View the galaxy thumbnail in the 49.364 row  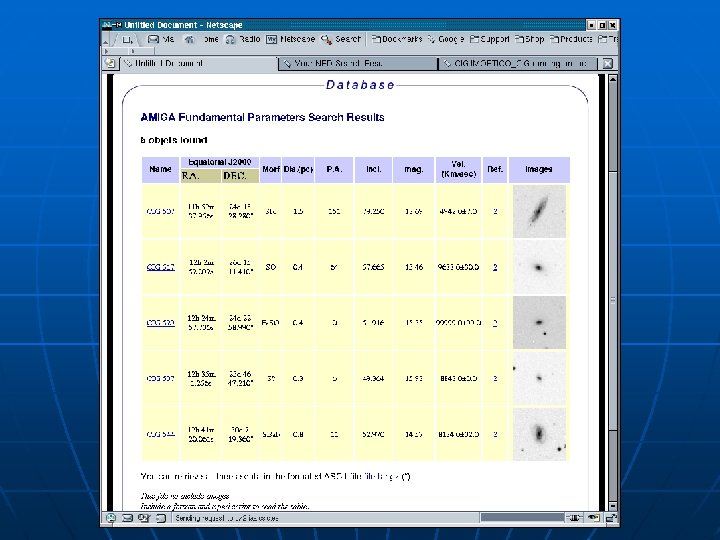point(539,378)
